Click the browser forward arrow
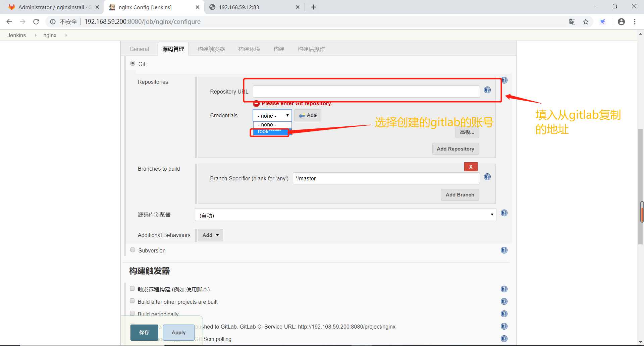Image resolution: width=644 pixels, height=346 pixels. pos(22,22)
